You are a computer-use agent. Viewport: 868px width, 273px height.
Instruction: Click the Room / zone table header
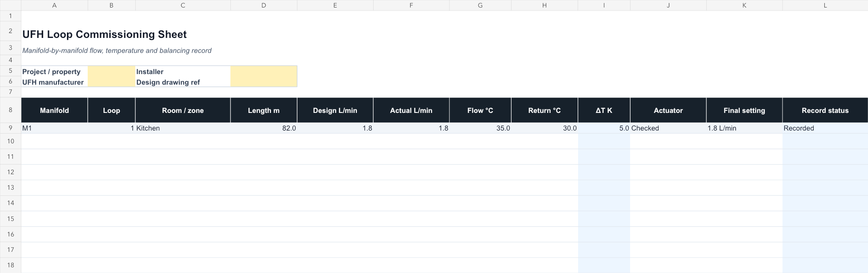pos(183,110)
